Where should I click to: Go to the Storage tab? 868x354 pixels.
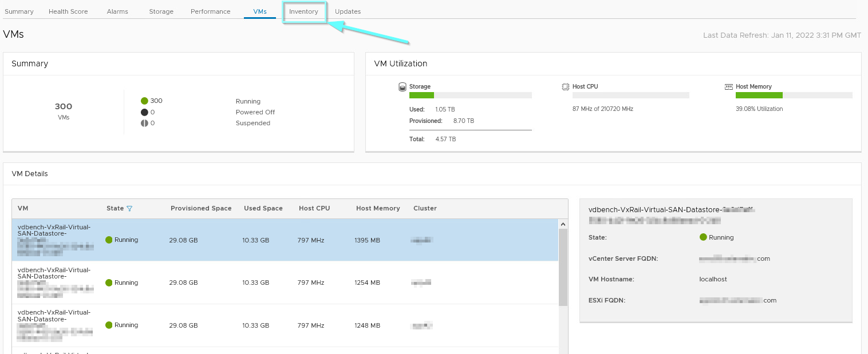[161, 11]
